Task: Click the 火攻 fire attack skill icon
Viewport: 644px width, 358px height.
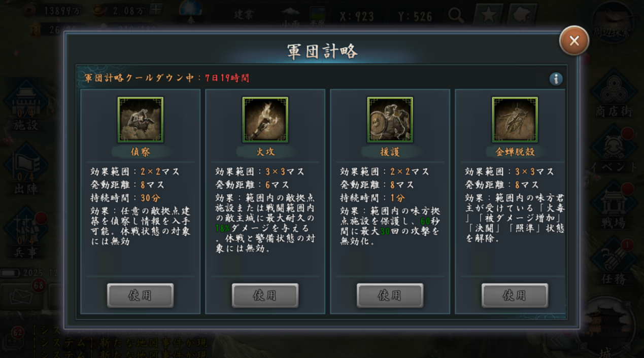Action: (x=265, y=120)
